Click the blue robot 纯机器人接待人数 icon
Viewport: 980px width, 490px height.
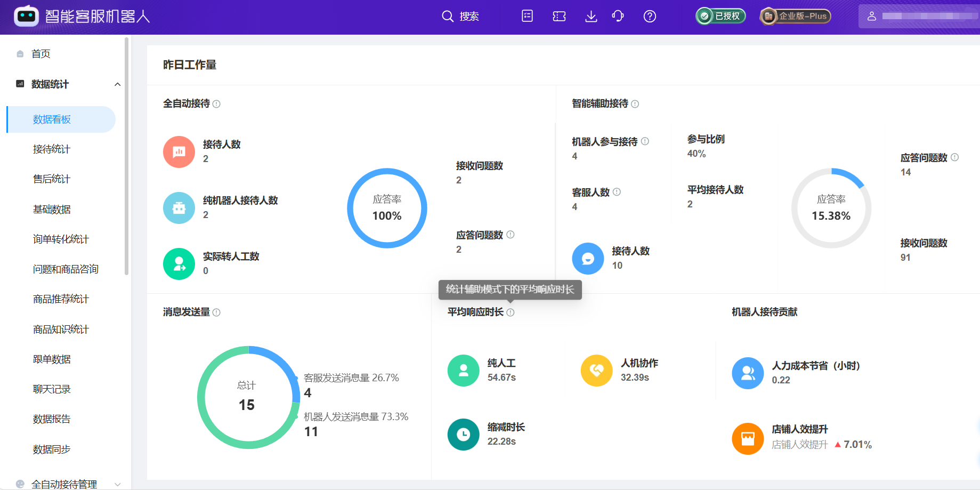[x=179, y=208]
